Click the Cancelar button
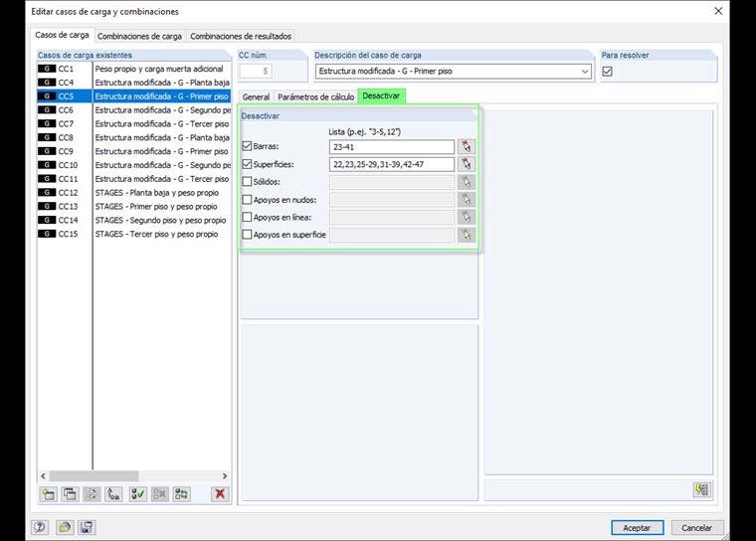 pyautogui.click(x=696, y=528)
